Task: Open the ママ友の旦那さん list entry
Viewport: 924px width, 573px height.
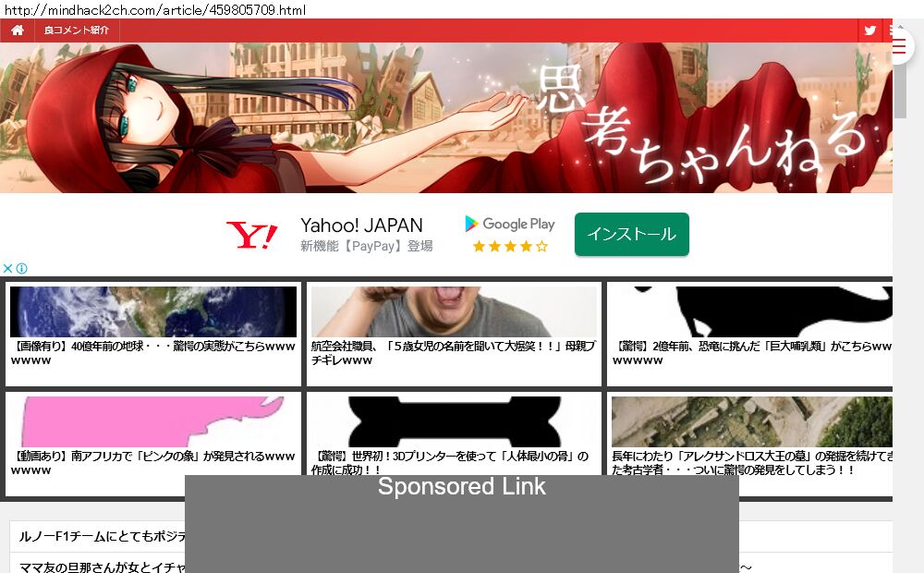Action: (x=103, y=567)
